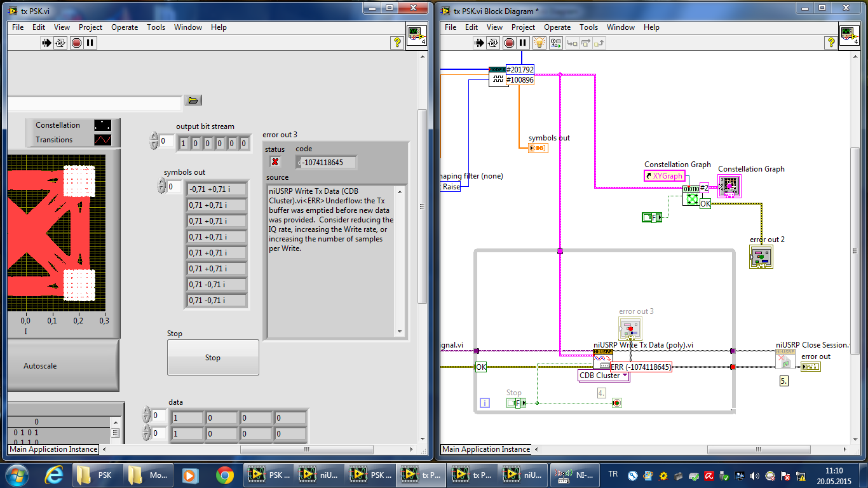868x488 pixels.
Task: Click the first symbols out value -0,71 +0,71 i
Action: coord(217,189)
